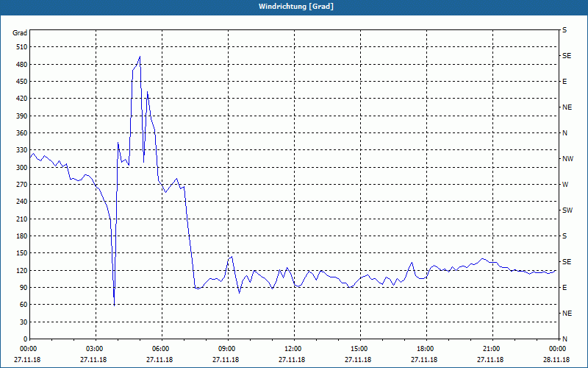
Task: Click the SW compass direction label
Action: (x=567, y=210)
